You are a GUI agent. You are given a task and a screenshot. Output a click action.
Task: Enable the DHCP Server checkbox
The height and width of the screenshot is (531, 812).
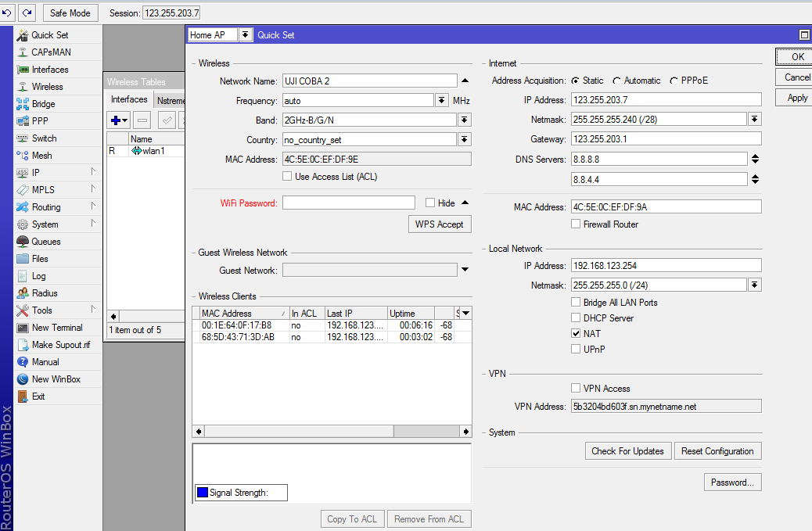tap(577, 318)
